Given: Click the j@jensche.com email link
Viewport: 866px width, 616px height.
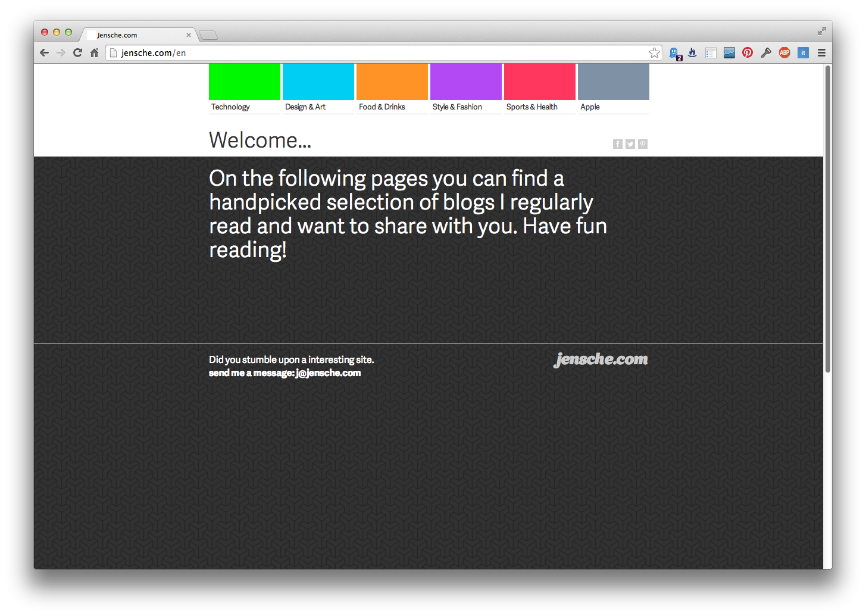Looking at the screenshot, I should click(x=328, y=373).
